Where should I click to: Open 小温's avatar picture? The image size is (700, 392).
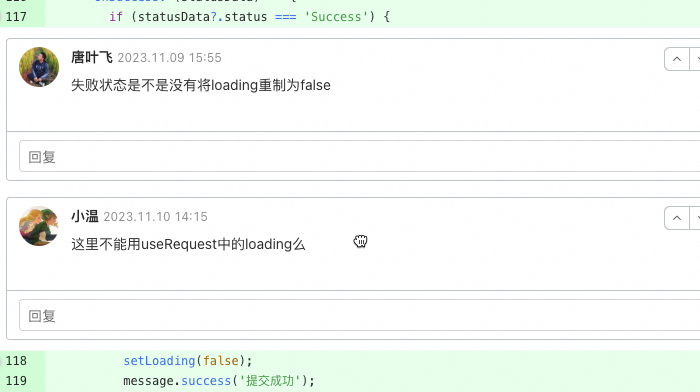(x=39, y=226)
